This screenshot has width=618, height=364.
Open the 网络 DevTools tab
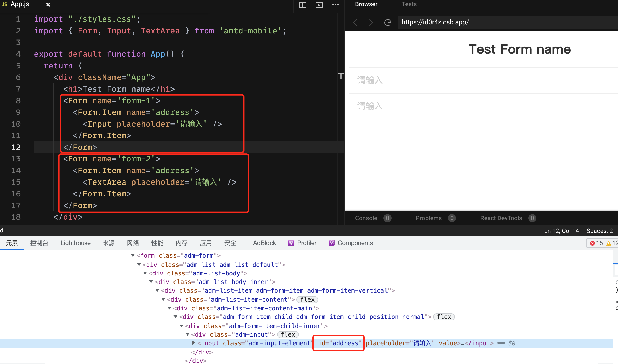[133, 243]
